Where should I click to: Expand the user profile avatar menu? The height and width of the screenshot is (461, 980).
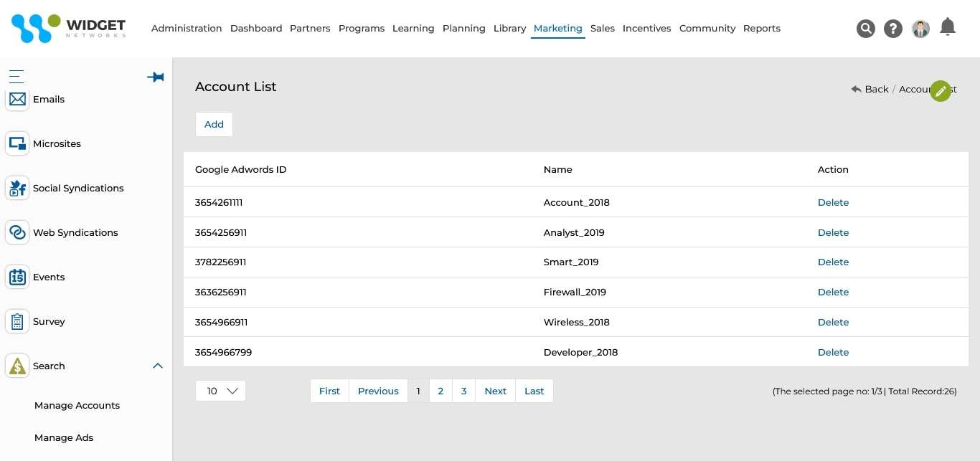[920, 29]
